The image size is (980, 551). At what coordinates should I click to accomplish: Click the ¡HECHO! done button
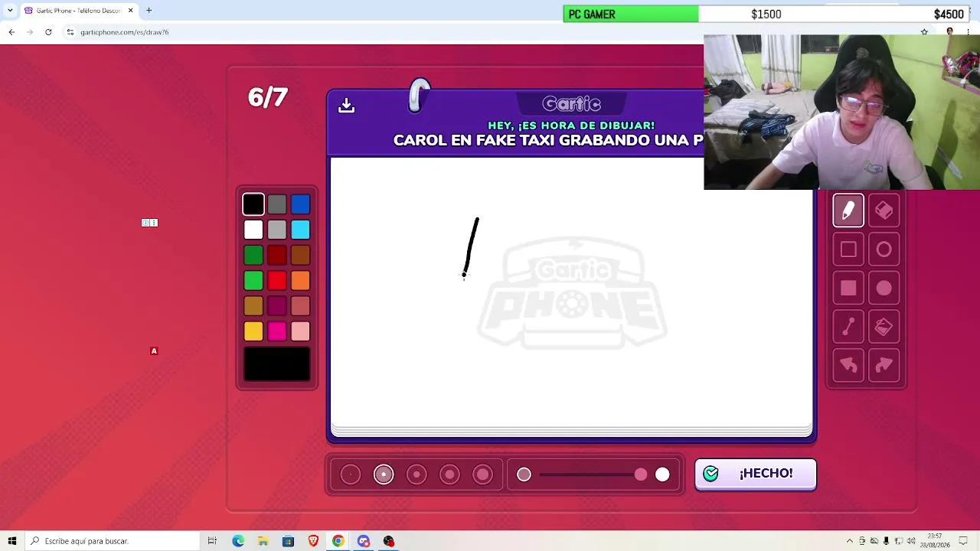(756, 474)
